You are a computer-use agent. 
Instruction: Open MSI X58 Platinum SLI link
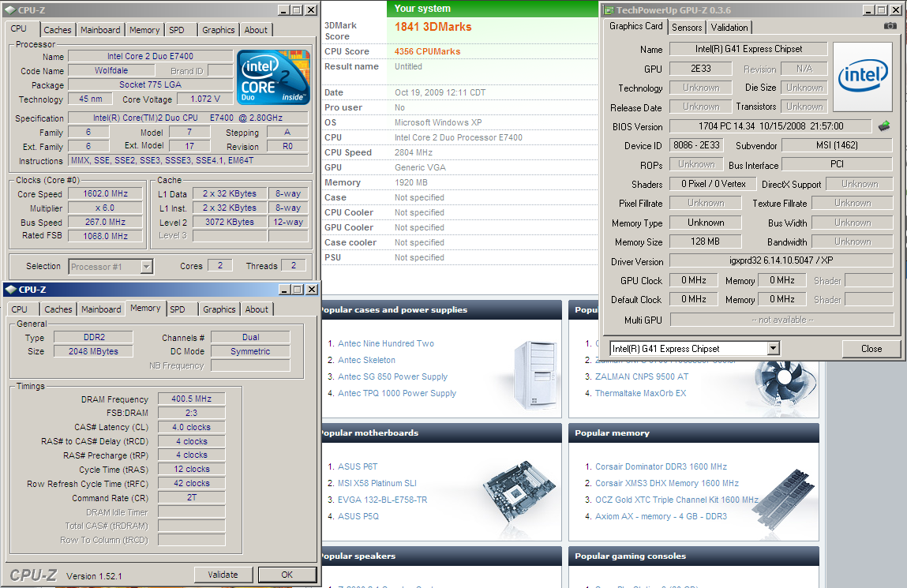377,483
